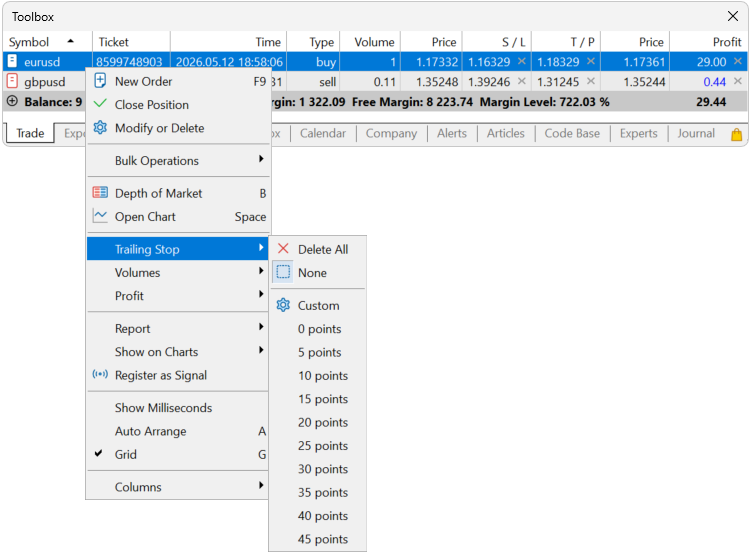Click the gbpusd position icon
Viewport: 750px width, 554px height.
click(12, 81)
